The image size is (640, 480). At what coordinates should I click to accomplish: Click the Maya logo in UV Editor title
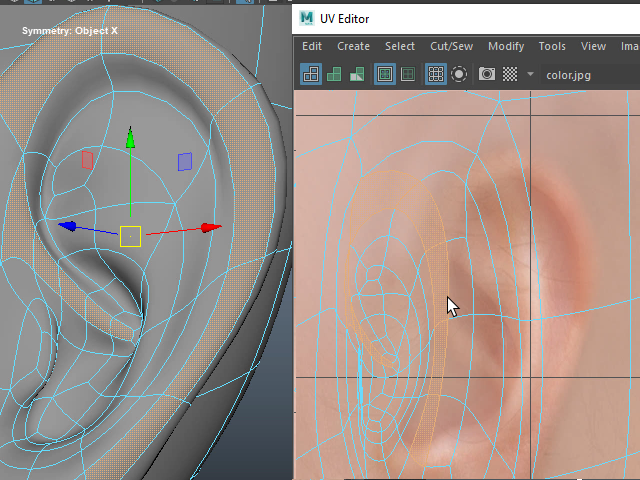coord(306,18)
